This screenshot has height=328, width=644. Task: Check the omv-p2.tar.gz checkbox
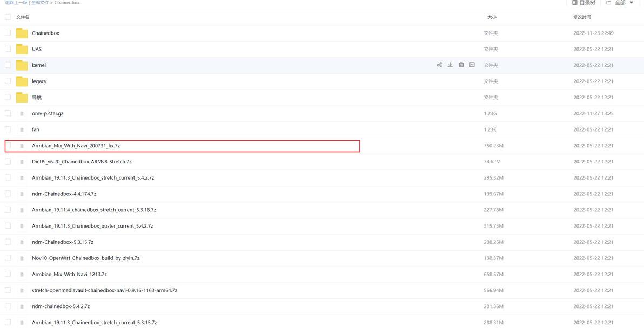pos(8,113)
